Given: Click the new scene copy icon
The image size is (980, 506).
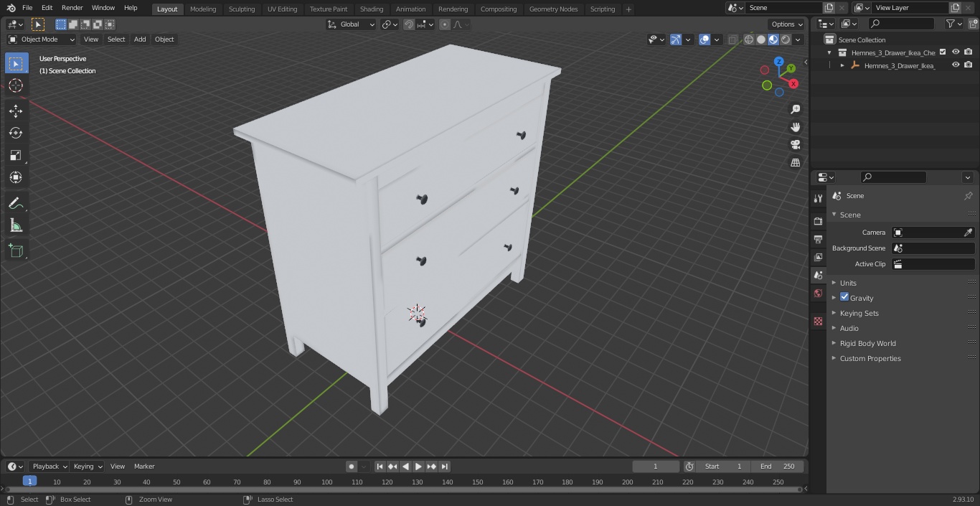Looking at the screenshot, I should click(829, 8).
